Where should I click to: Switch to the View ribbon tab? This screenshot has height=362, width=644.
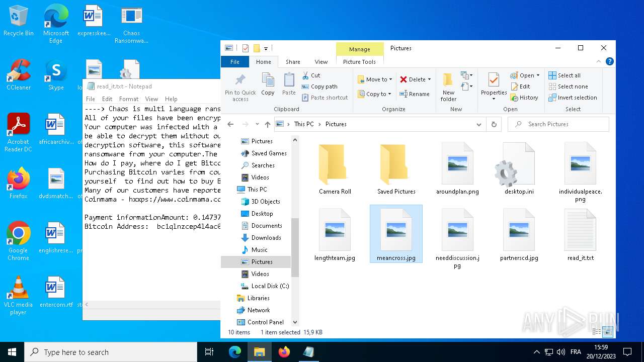[321, 62]
